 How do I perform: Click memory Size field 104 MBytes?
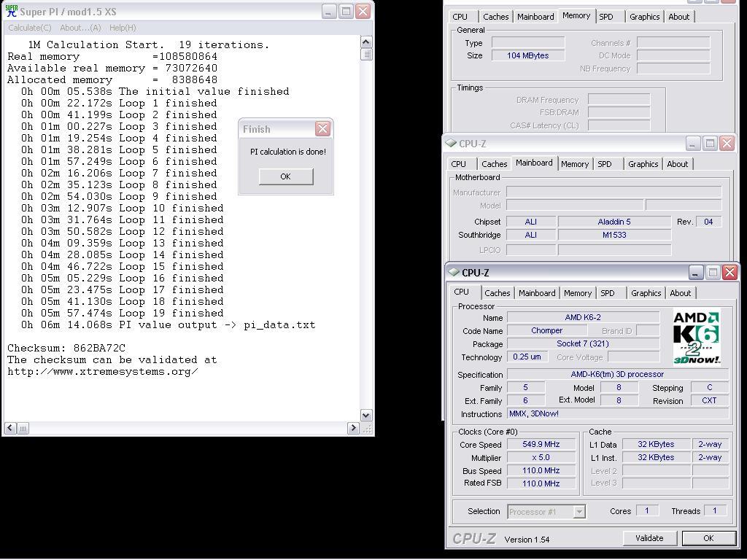(528, 55)
